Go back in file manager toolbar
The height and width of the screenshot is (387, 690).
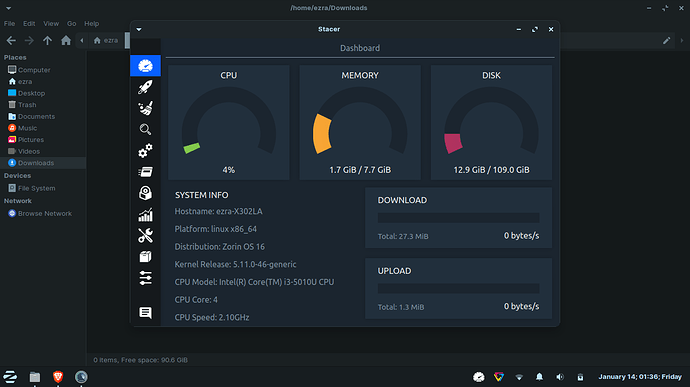tap(11, 41)
